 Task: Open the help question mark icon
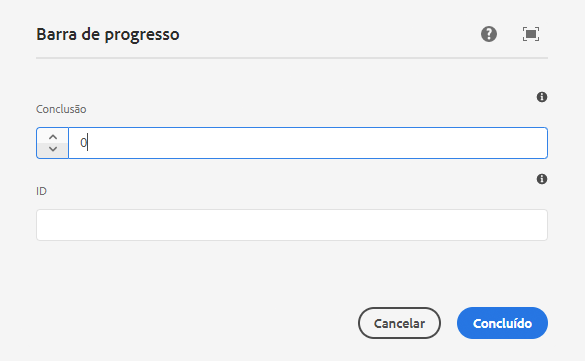pos(489,34)
